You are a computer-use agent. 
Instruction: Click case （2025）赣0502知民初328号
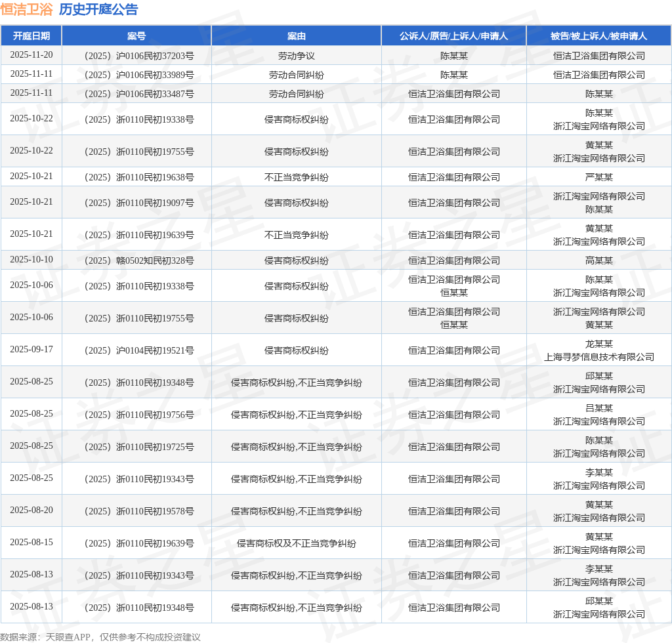point(136,260)
